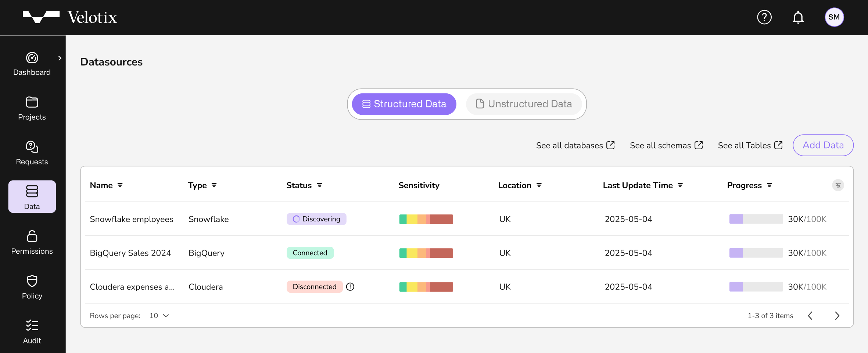
Task: Click the Connected status badge
Action: (310, 253)
